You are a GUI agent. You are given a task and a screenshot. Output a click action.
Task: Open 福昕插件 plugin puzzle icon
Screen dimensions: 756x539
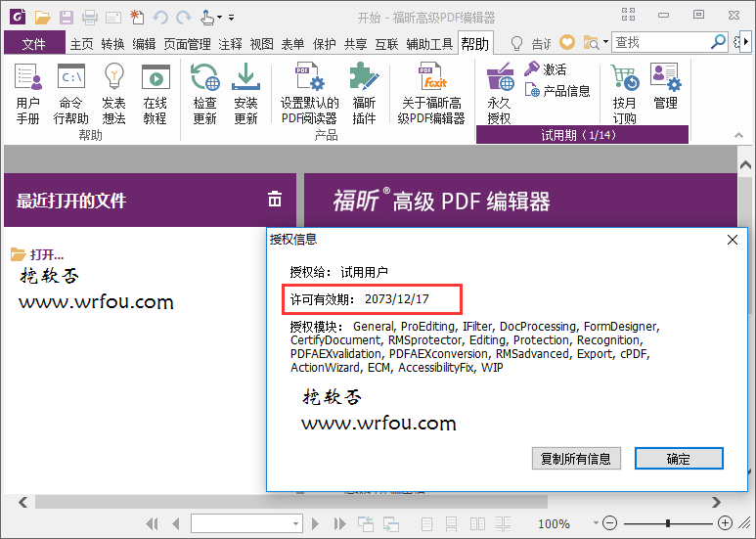(364, 94)
